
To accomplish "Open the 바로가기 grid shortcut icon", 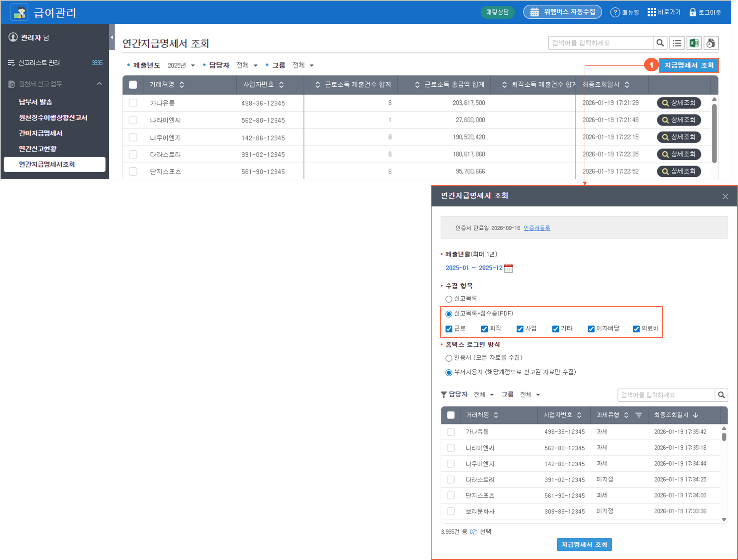I will click(x=652, y=12).
